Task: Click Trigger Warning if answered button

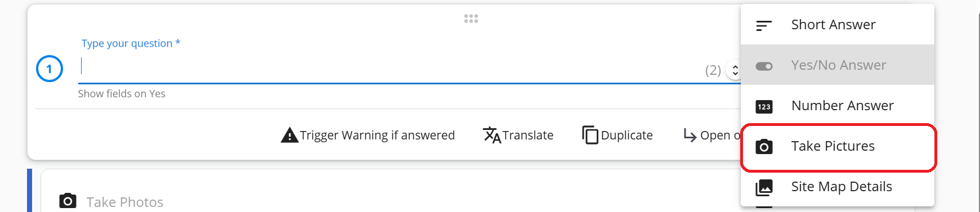Action: (x=368, y=136)
